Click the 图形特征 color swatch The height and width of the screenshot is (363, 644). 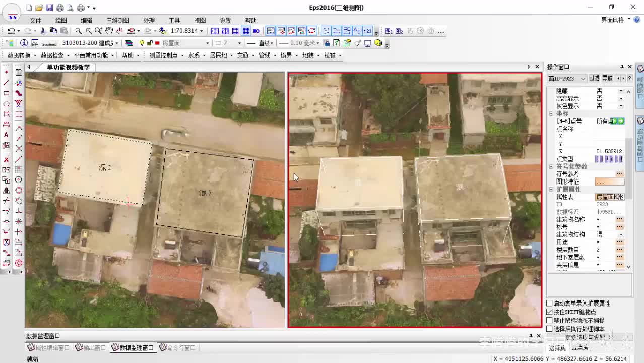tap(609, 181)
